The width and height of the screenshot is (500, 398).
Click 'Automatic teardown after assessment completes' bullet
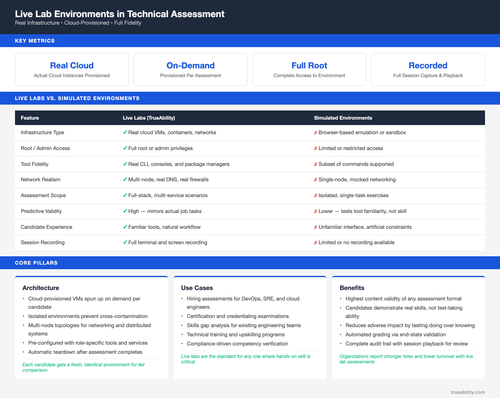85,352
